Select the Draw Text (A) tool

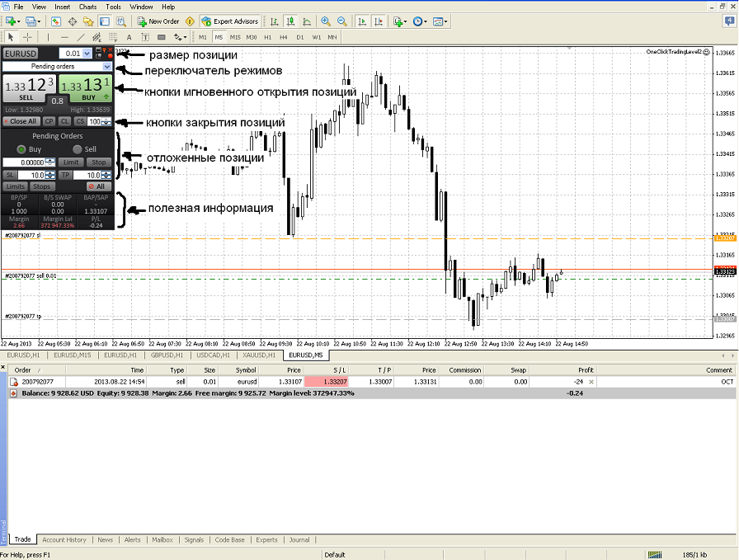pyautogui.click(x=129, y=37)
